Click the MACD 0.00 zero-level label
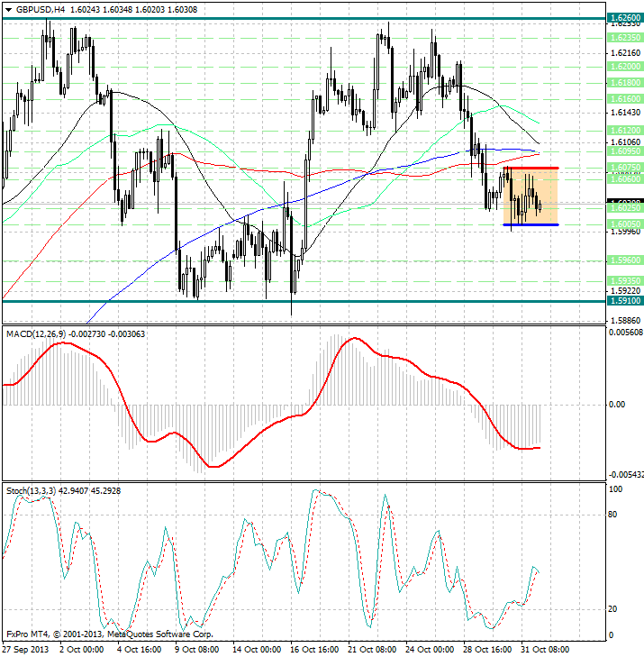The image size is (644, 657). coord(616,405)
